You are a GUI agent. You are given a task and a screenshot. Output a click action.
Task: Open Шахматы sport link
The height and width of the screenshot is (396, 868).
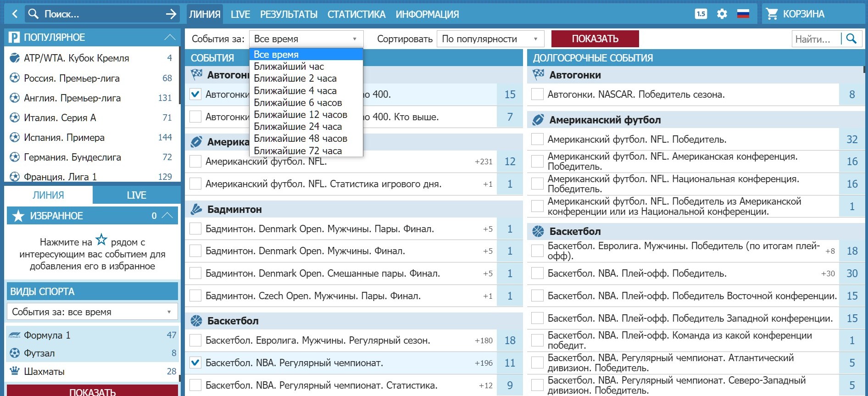point(44,371)
